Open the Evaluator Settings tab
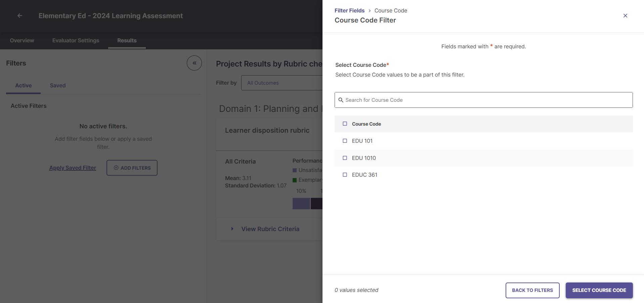This screenshot has height=303, width=644. pyautogui.click(x=76, y=40)
